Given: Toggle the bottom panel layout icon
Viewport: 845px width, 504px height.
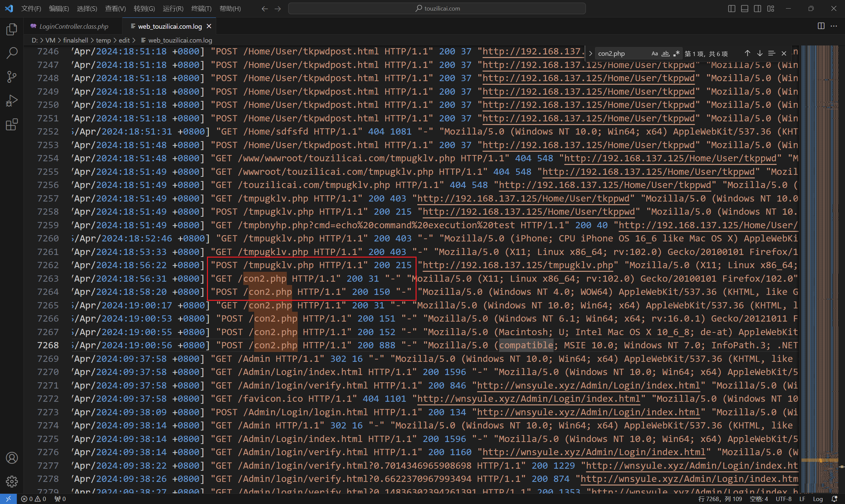Looking at the screenshot, I should pos(744,9).
